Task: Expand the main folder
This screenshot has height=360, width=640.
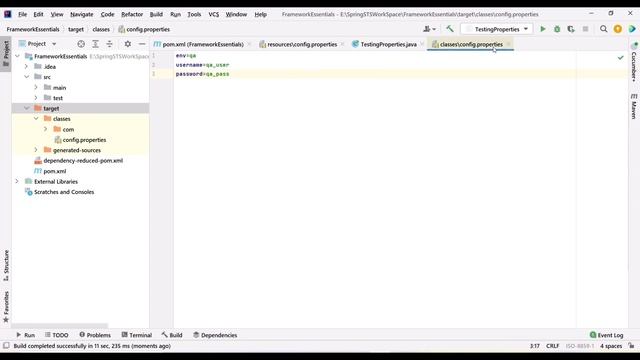Action: [x=36, y=87]
